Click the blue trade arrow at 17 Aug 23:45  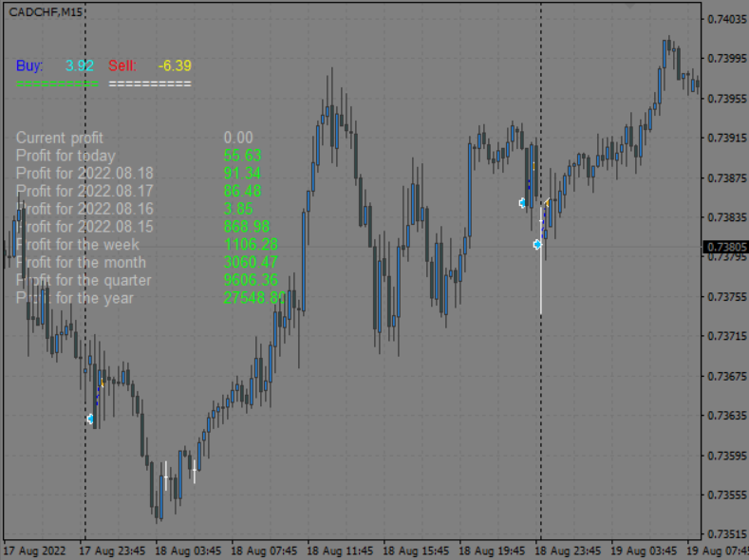pos(90,419)
